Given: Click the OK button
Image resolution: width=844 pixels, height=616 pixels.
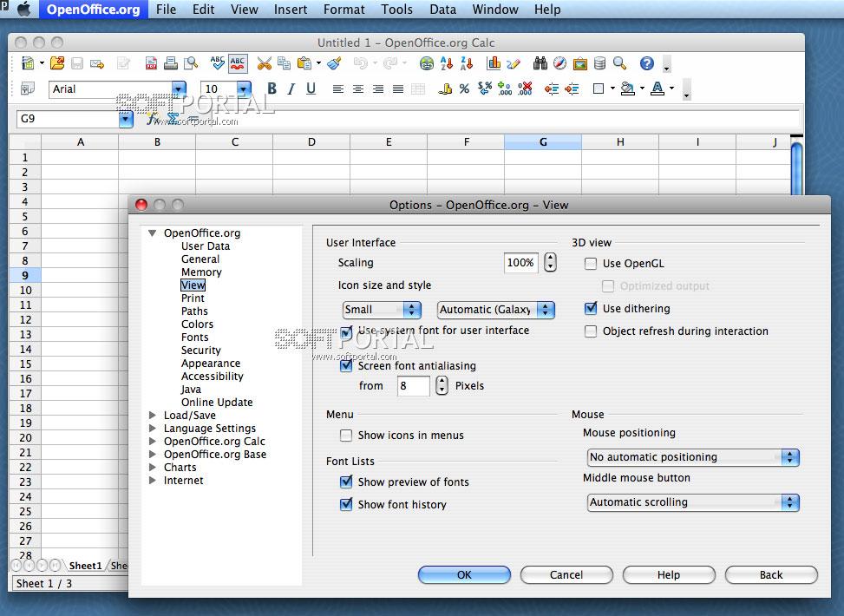Looking at the screenshot, I should tap(464, 574).
